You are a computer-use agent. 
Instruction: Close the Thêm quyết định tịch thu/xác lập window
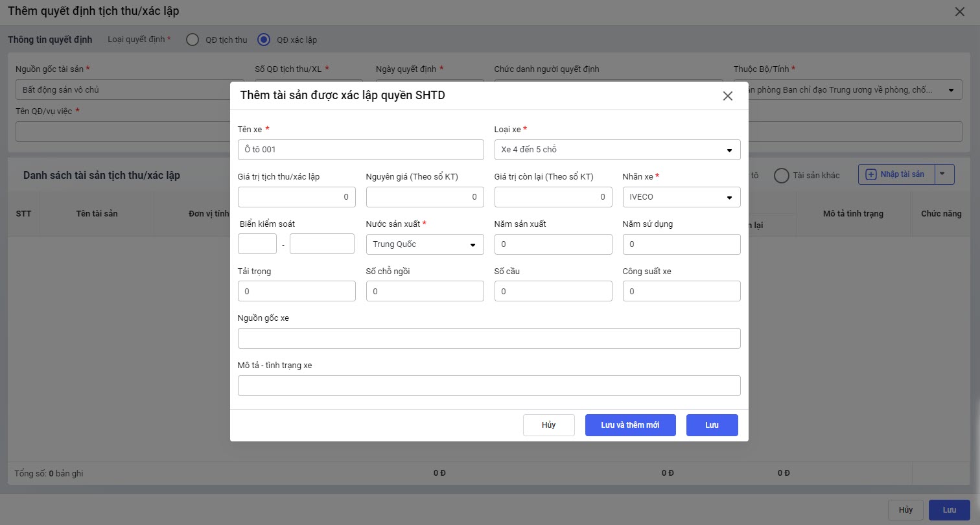960,12
